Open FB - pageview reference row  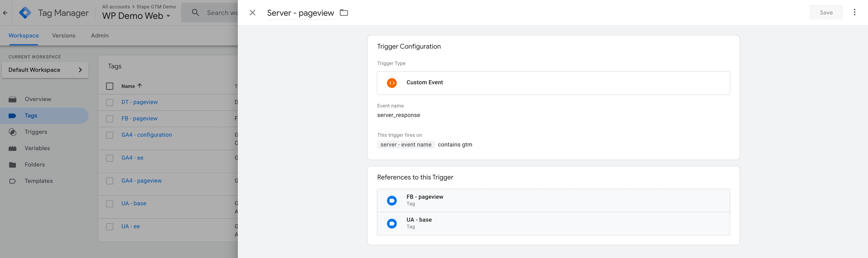pos(553,201)
